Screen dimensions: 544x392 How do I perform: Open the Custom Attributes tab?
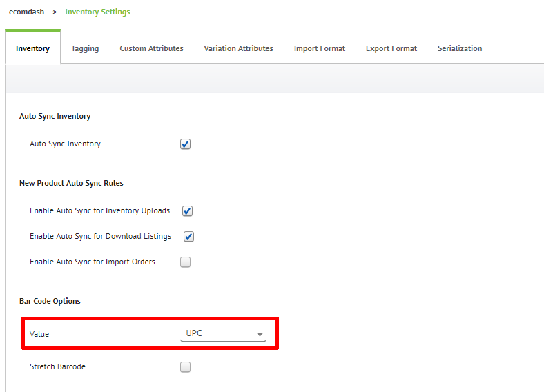pyautogui.click(x=151, y=48)
